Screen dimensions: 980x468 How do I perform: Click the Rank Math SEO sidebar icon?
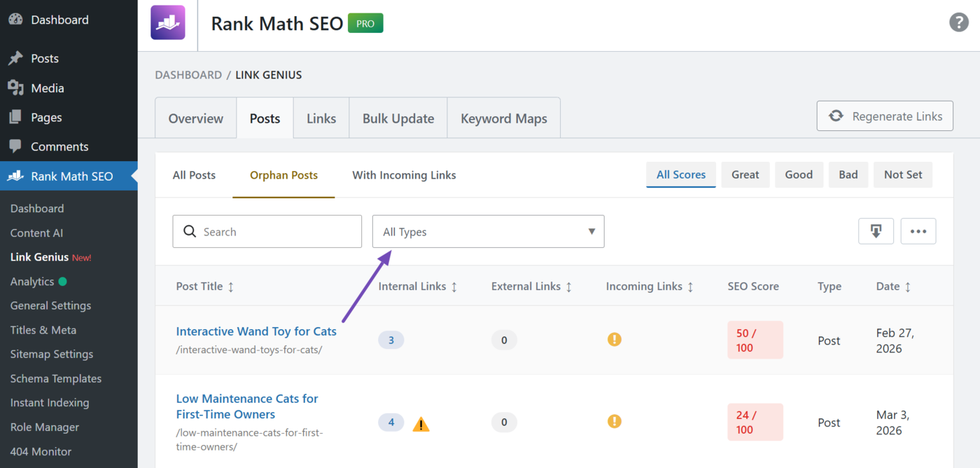[15, 176]
